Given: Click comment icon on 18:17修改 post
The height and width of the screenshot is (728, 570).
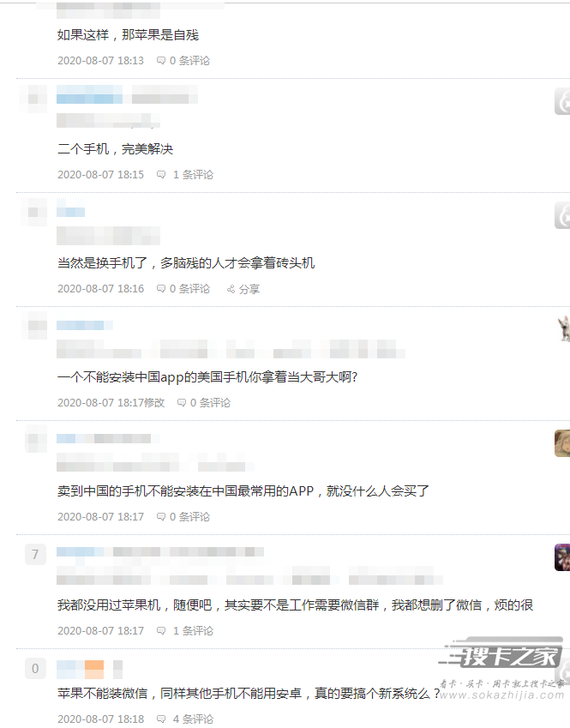Looking at the screenshot, I should 182,403.
